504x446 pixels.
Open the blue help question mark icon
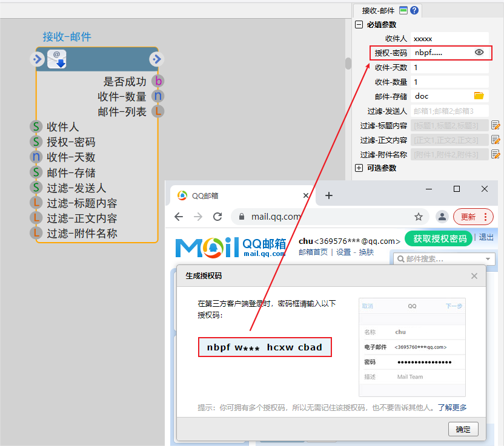[x=414, y=10]
